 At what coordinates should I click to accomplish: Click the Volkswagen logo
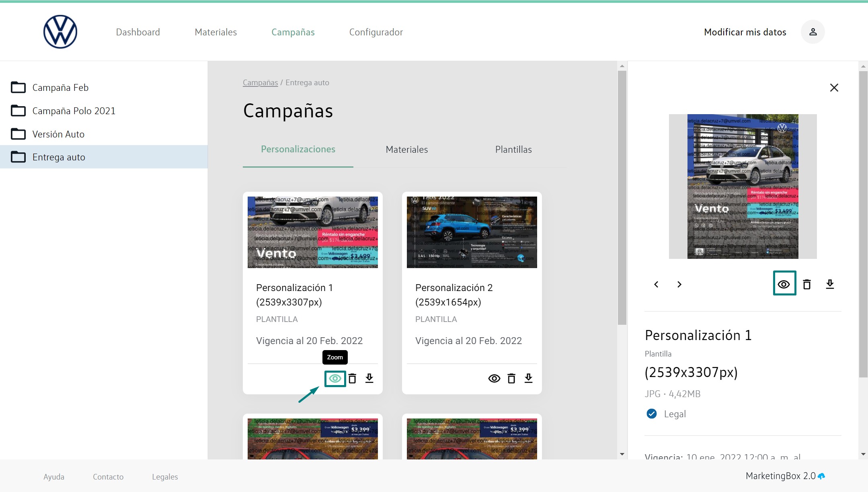(x=60, y=32)
